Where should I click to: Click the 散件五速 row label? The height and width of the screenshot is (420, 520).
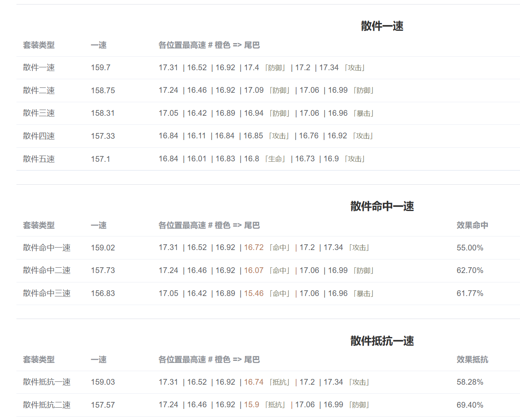[x=39, y=159]
